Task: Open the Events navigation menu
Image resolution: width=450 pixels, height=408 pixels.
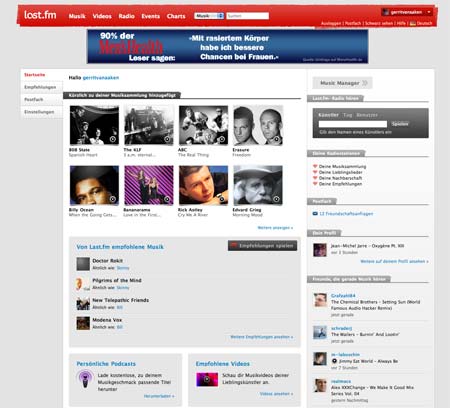Action: click(x=151, y=16)
